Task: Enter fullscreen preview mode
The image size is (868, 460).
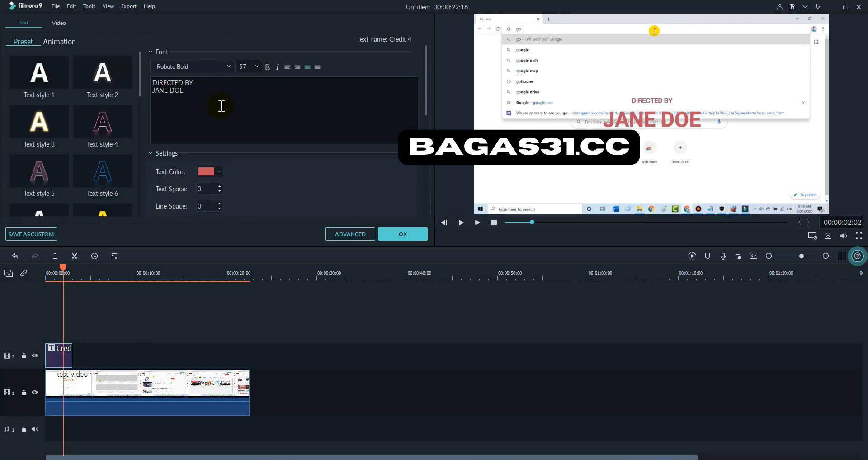Action: pyautogui.click(x=859, y=236)
